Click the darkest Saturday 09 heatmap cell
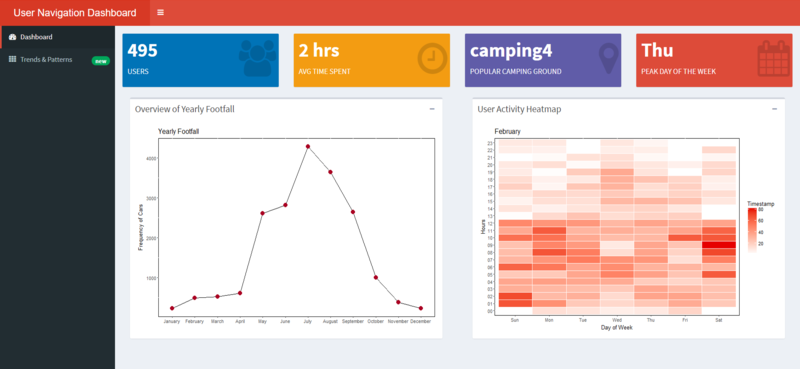This screenshot has height=369, width=800. click(719, 245)
